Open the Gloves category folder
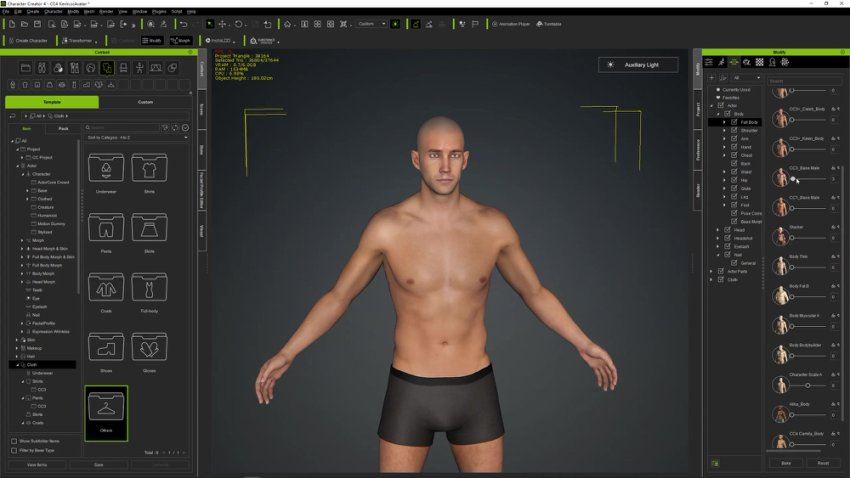 tap(149, 347)
